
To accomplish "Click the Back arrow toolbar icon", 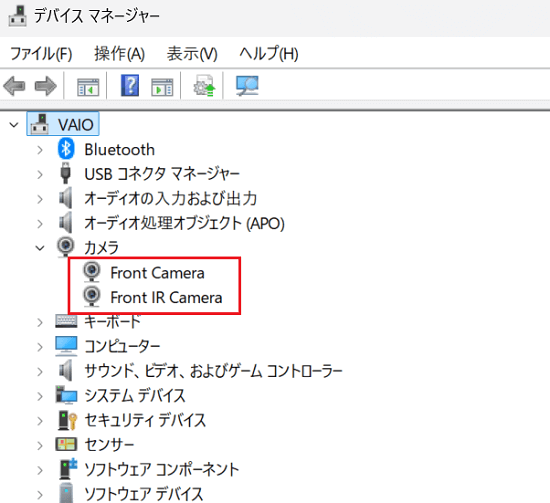I will click(x=14, y=86).
